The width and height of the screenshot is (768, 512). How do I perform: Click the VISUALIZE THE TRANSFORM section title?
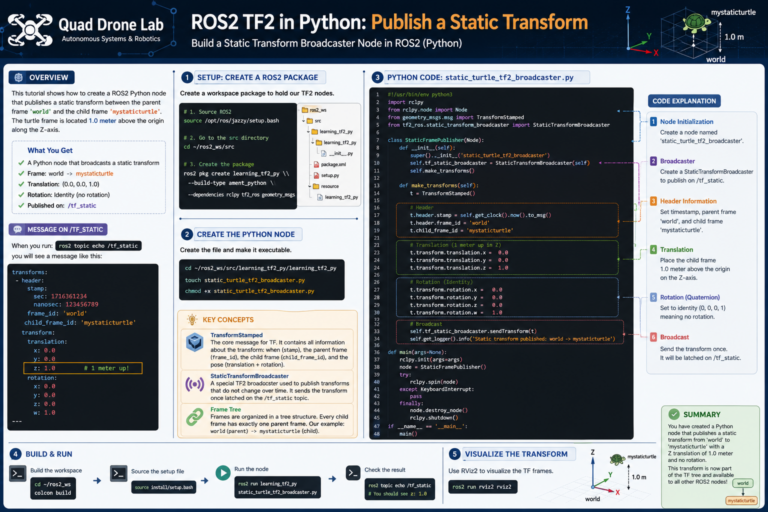pos(516,454)
